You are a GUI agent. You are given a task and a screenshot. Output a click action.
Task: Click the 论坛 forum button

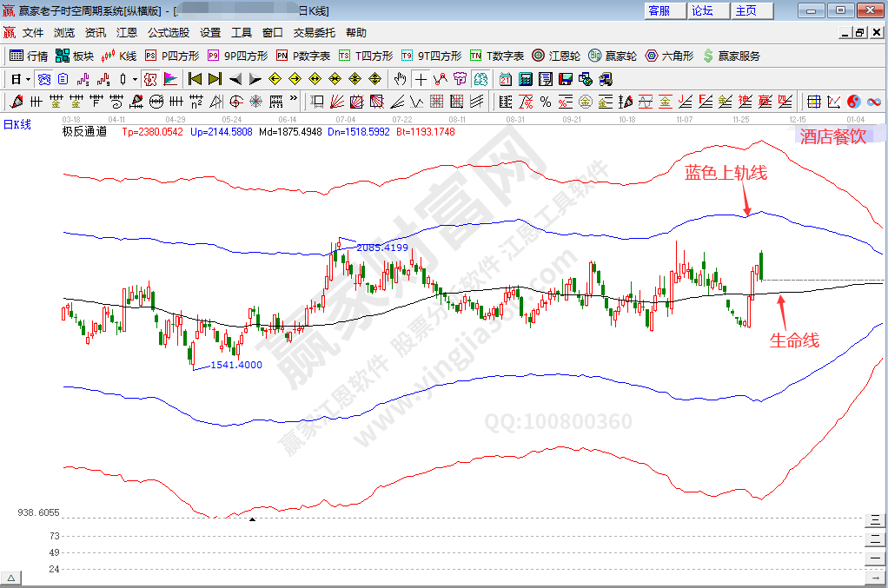pyautogui.click(x=702, y=10)
